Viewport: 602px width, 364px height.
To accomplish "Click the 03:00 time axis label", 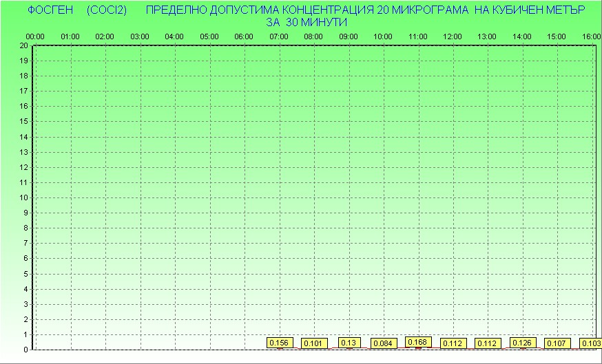I will tap(140, 36).
